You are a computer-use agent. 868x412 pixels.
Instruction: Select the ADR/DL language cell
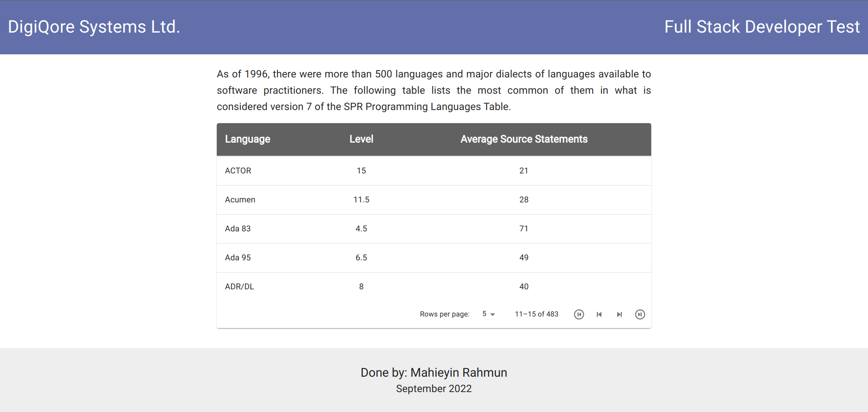coord(239,287)
